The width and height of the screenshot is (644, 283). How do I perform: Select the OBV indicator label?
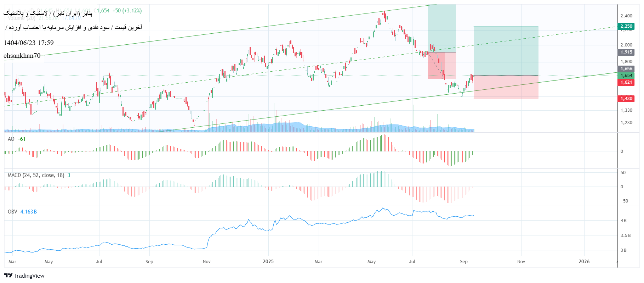(12, 212)
